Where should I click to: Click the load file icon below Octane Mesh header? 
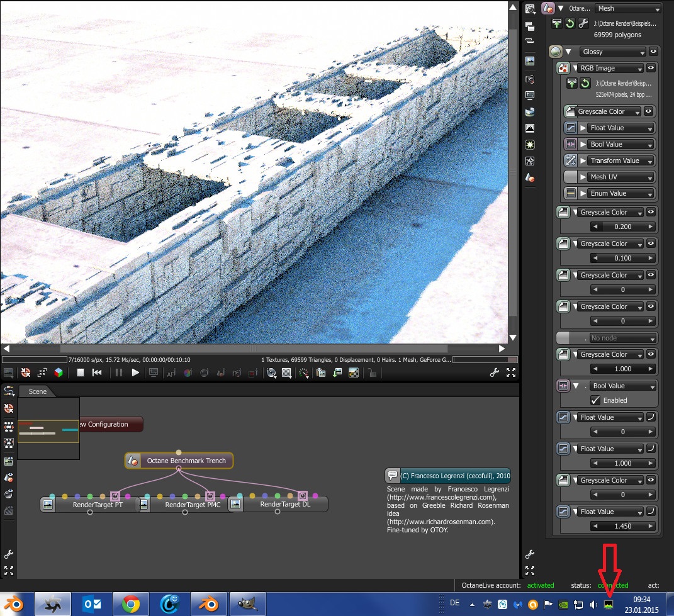click(x=557, y=23)
